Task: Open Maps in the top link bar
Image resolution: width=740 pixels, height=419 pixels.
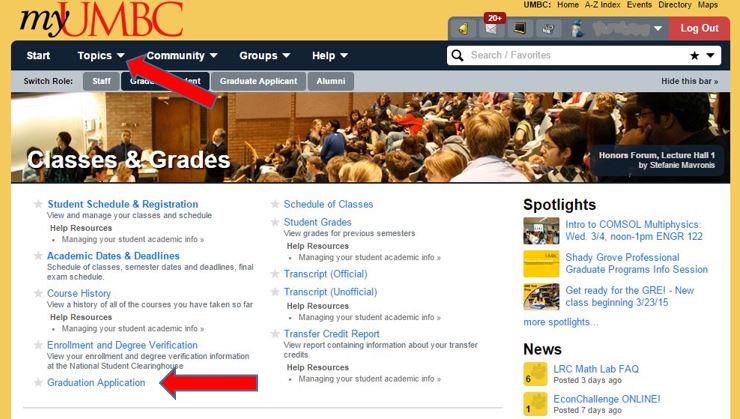Action: (x=708, y=5)
